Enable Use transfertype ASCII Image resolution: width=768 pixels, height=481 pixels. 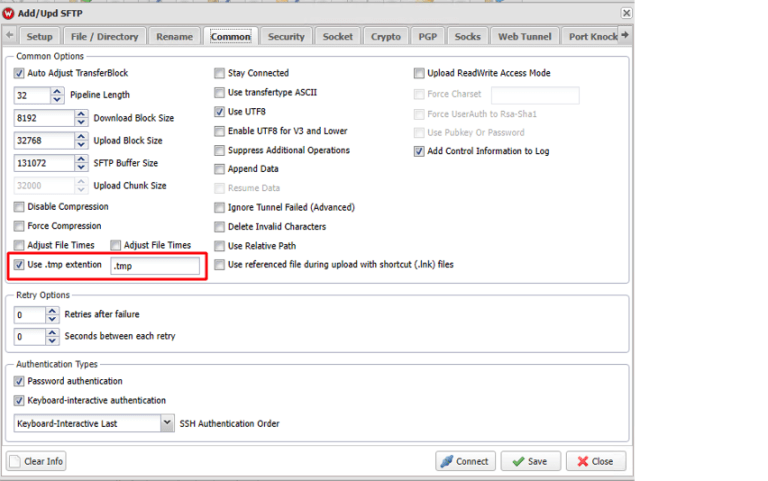pos(219,92)
